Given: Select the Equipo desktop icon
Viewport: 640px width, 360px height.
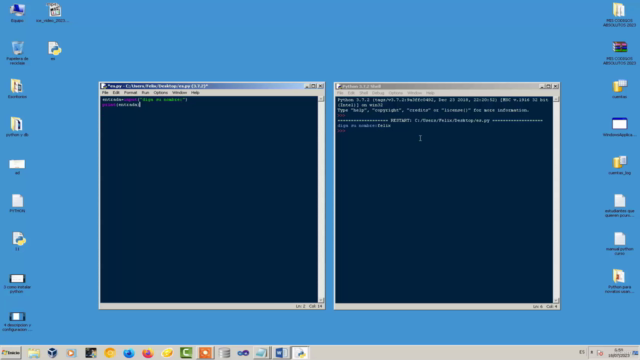Looking at the screenshot, I should click(17, 13).
